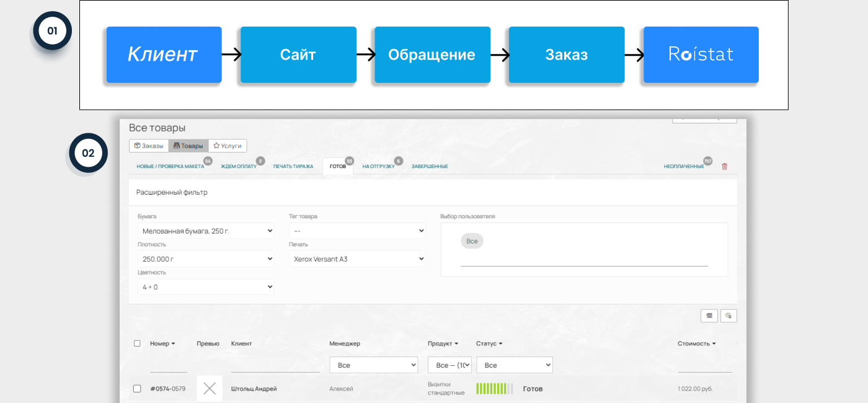
Task: Switch to the Печать тиража tab
Action: click(x=293, y=166)
